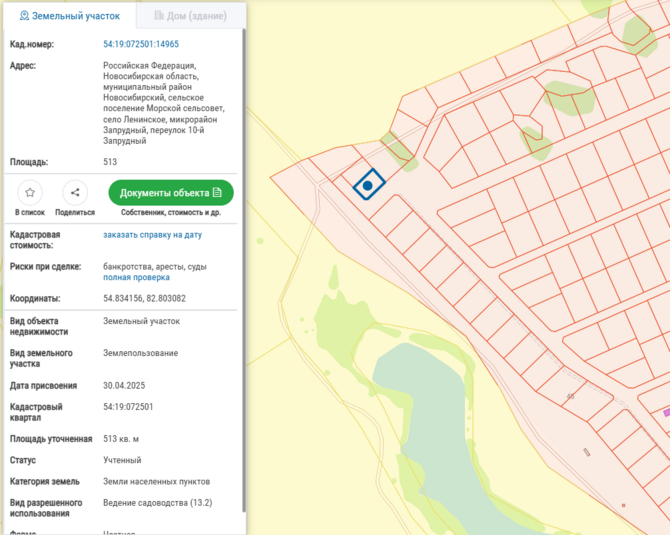
Task: Click the заказать справку на дату link
Action: coord(152,235)
